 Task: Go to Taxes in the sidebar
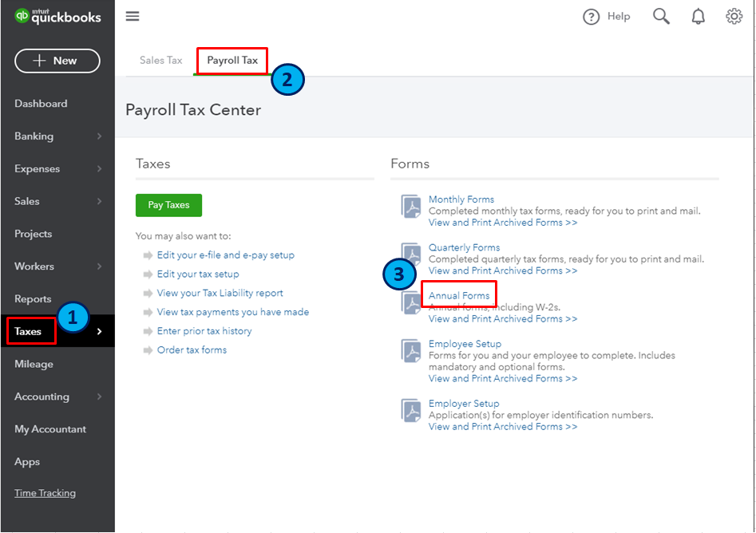pos(28,332)
